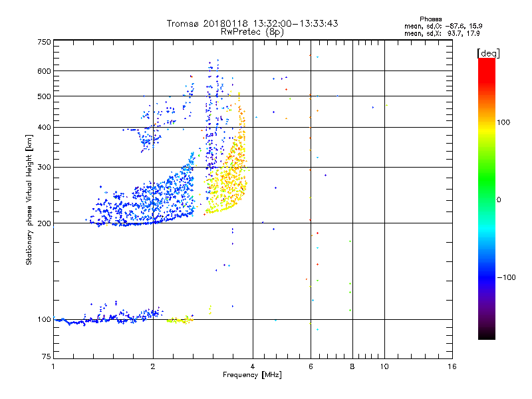Click the colorbar tick label '0'
532x399 pixels.
tap(499, 200)
